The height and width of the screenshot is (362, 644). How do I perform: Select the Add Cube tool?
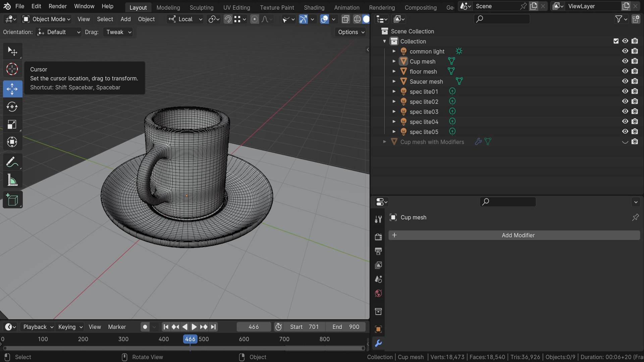pyautogui.click(x=12, y=200)
